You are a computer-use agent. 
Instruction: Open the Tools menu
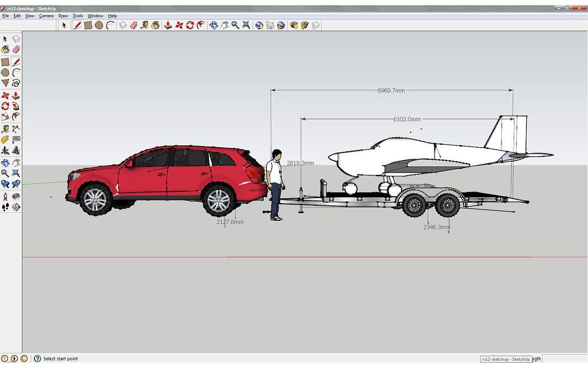(78, 16)
